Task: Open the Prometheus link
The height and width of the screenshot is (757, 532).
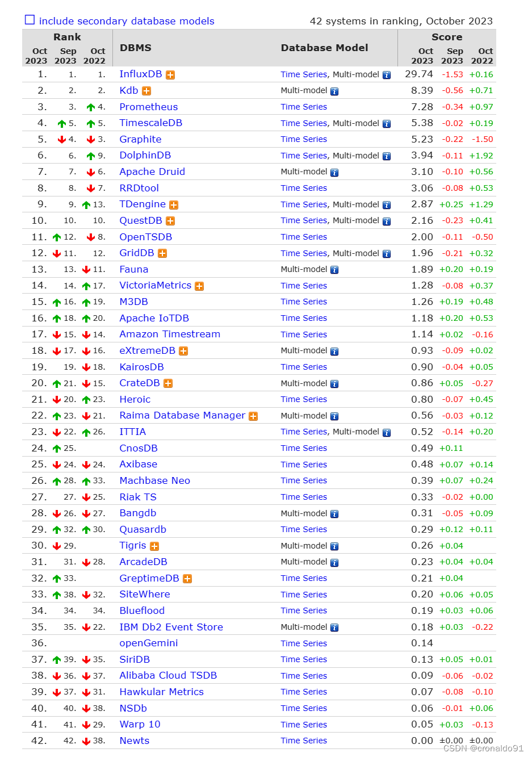Action: (149, 107)
